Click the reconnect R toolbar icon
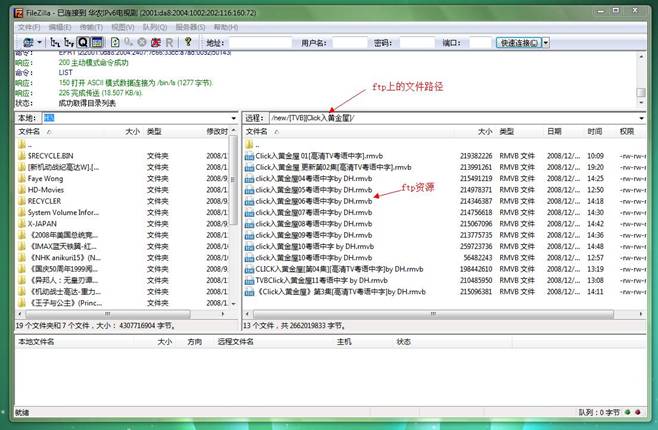 (169, 42)
